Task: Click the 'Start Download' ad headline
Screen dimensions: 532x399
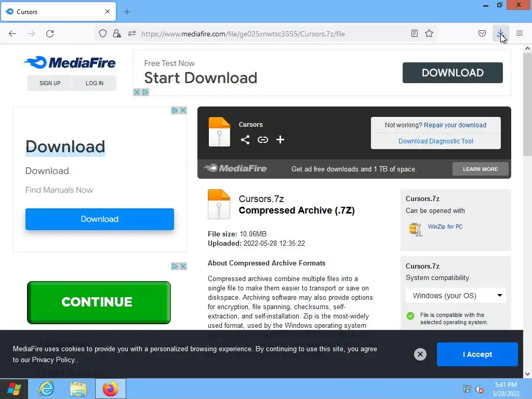Action: pos(201,78)
